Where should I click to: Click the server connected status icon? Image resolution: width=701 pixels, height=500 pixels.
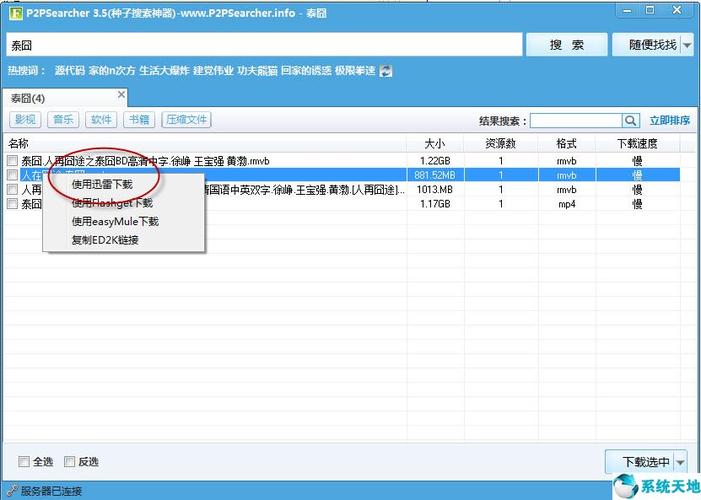(x=12, y=491)
